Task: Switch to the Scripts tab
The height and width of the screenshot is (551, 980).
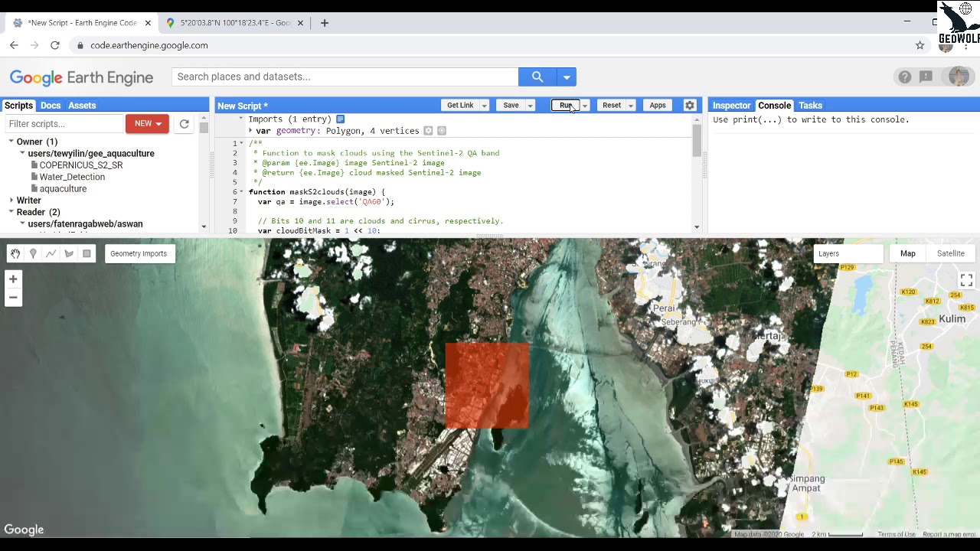Action: coord(18,106)
